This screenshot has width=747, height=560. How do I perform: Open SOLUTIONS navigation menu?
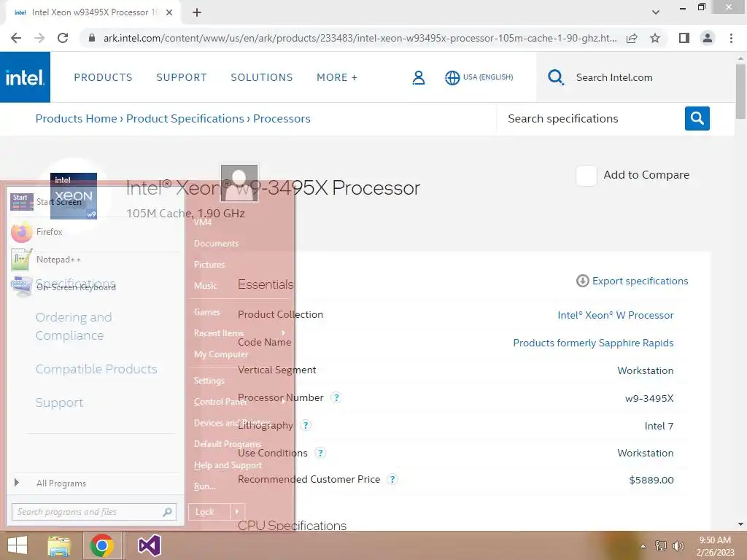pos(262,77)
